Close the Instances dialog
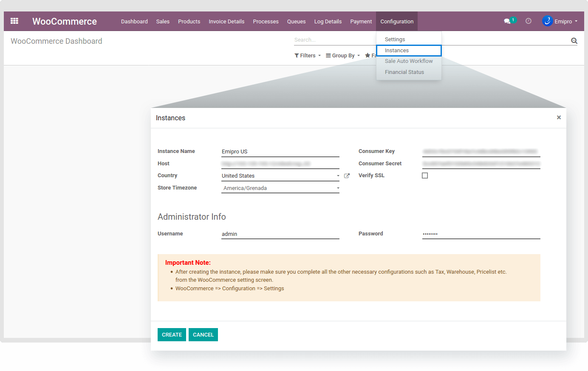The width and height of the screenshot is (588, 371). point(559,117)
